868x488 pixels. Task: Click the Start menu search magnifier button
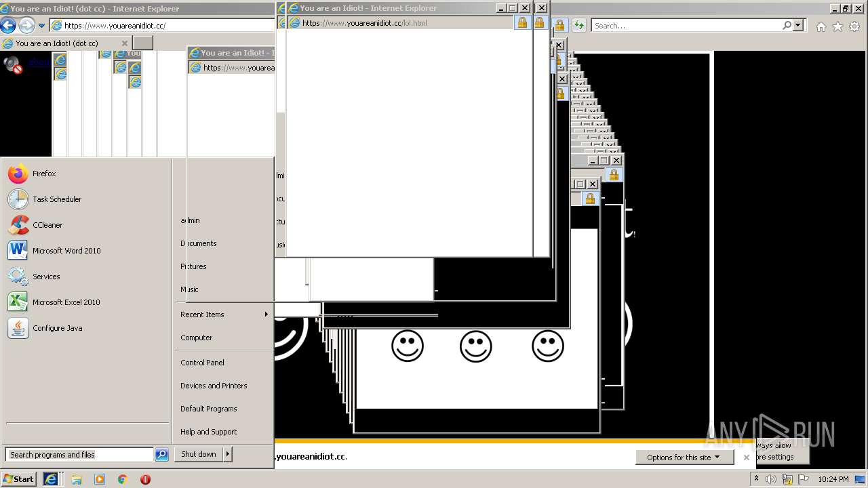(161, 455)
